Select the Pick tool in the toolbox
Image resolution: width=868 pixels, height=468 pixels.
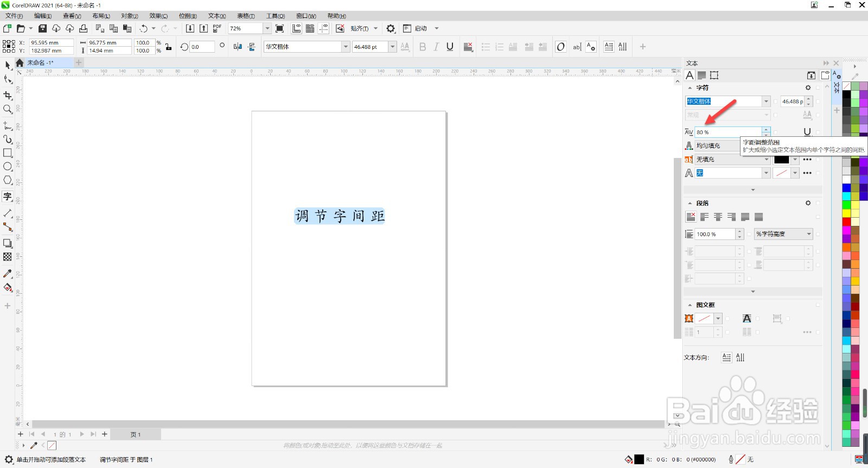pyautogui.click(x=8, y=65)
